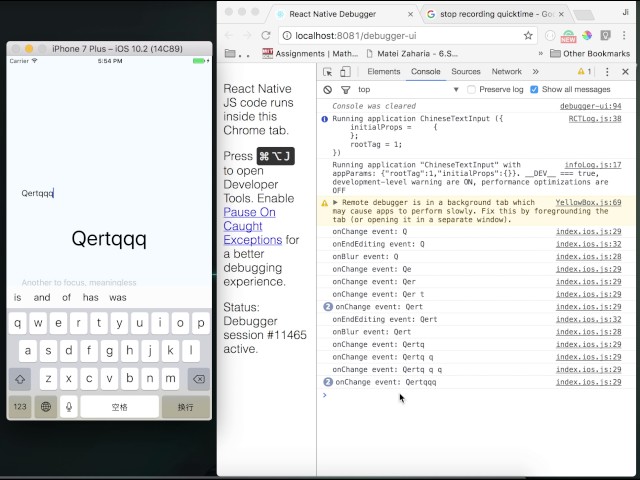Open the infoLog.js:17 source link
640x480 pixels.
pos(593,165)
